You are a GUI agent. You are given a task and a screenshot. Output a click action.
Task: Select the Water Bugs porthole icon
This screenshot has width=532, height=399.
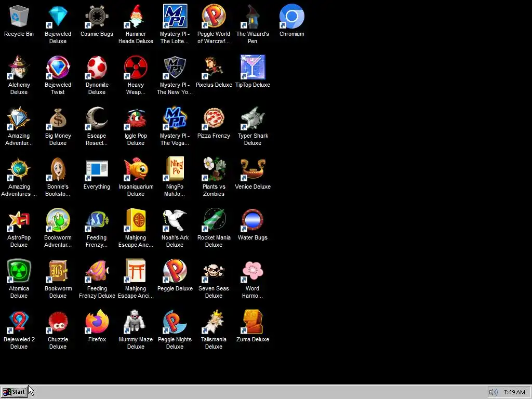click(253, 220)
